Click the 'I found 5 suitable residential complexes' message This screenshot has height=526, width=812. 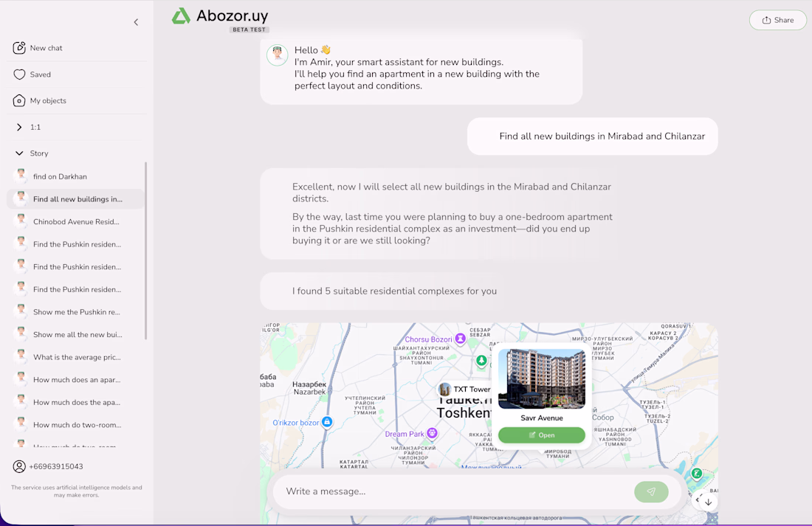pos(394,291)
